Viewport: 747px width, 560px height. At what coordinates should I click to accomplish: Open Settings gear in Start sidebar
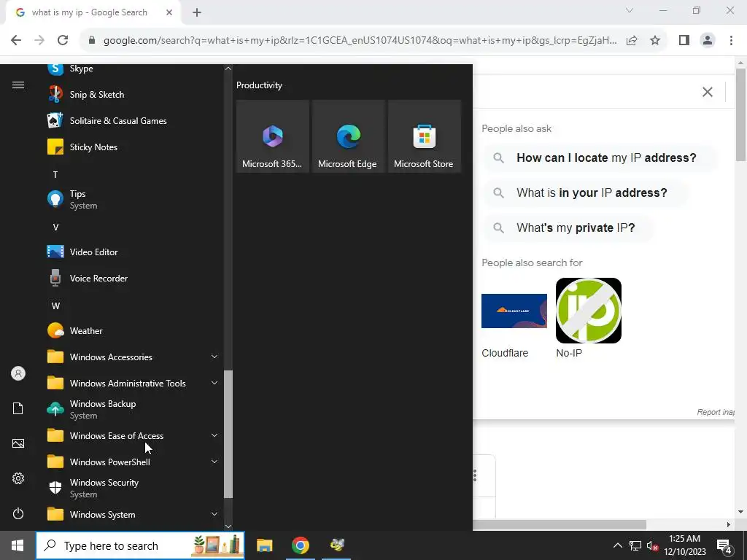click(x=18, y=478)
